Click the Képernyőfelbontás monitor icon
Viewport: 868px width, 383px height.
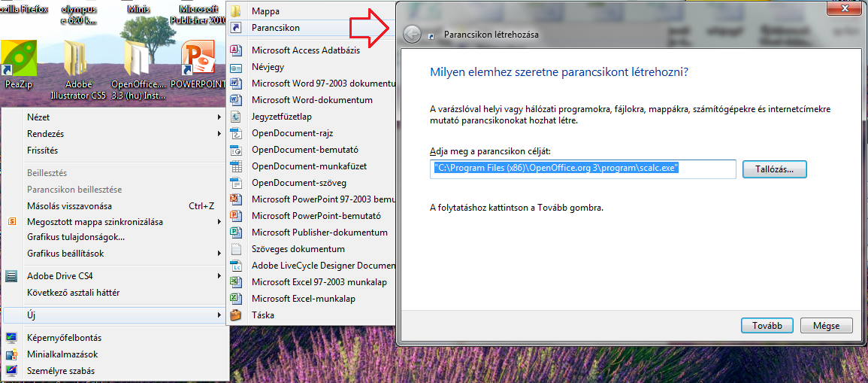click(11, 338)
